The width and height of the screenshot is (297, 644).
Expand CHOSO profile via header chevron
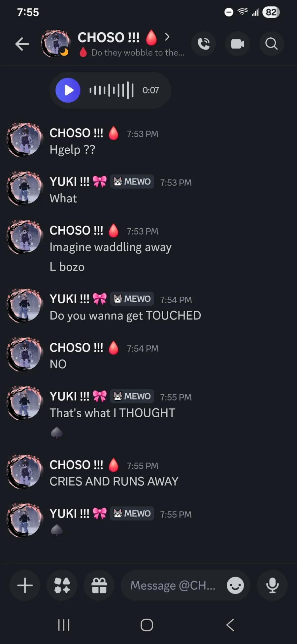pos(167,37)
